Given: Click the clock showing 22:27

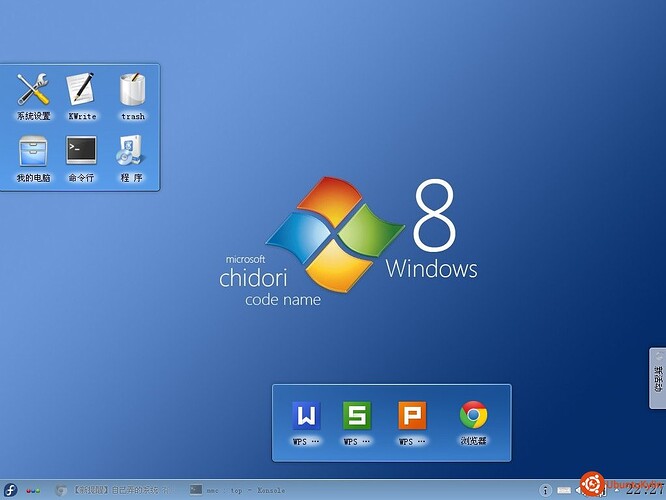Looking at the screenshot, I should click(x=645, y=490).
